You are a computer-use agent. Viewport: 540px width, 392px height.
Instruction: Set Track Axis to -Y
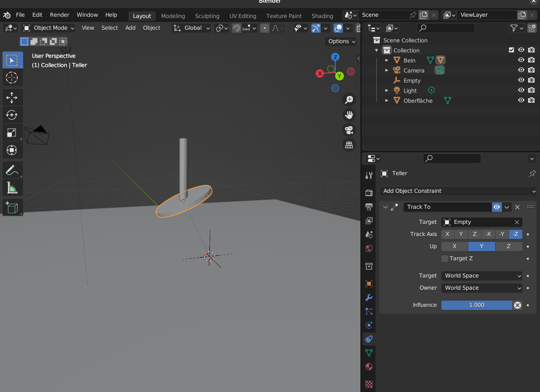pyautogui.click(x=502, y=234)
